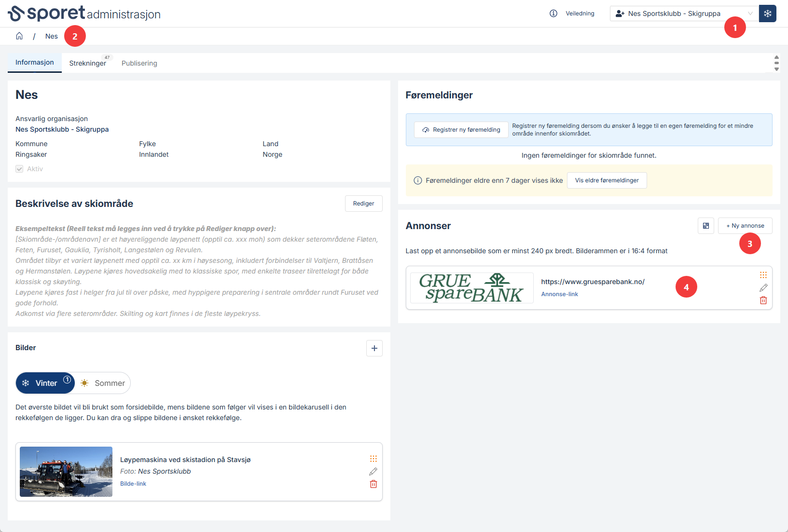Image resolution: width=788 pixels, height=532 pixels.
Task: Open the Nes Sportsklubb - Skigruppa organization dropdown
Action: pos(683,14)
